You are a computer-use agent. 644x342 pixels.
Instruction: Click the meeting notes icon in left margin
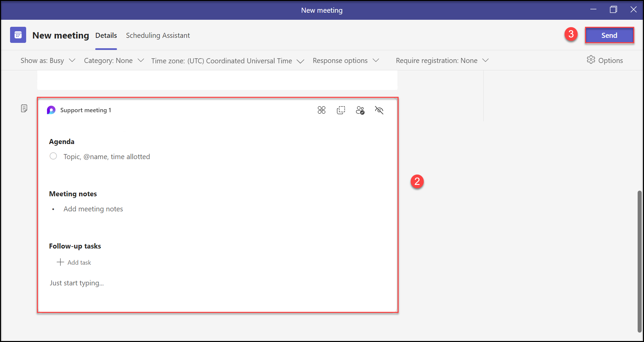click(24, 108)
